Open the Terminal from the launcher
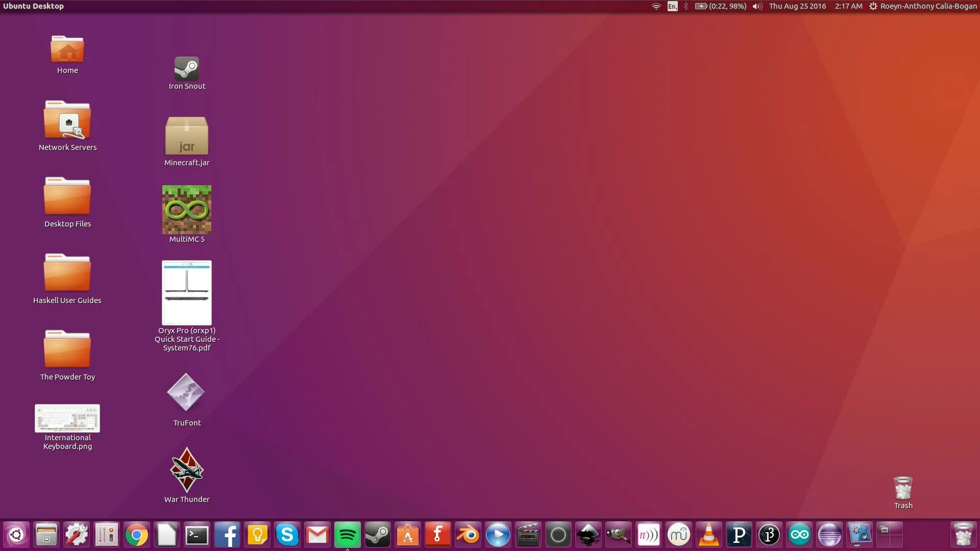Screen dimensions: 980x551 tap(197, 535)
